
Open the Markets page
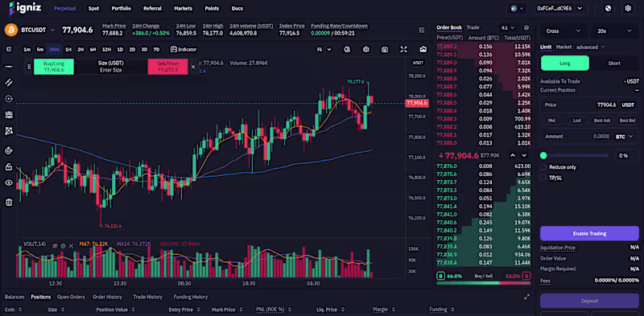click(x=183, y=8)
